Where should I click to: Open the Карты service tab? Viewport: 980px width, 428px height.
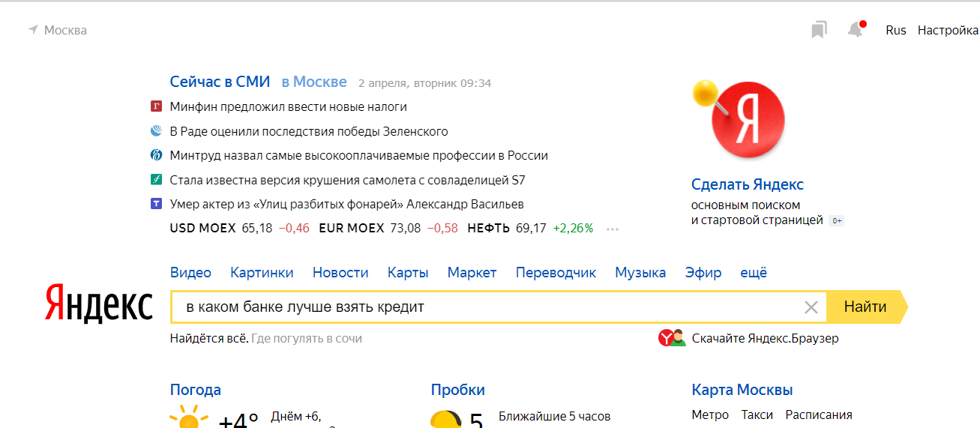(408, 273)
